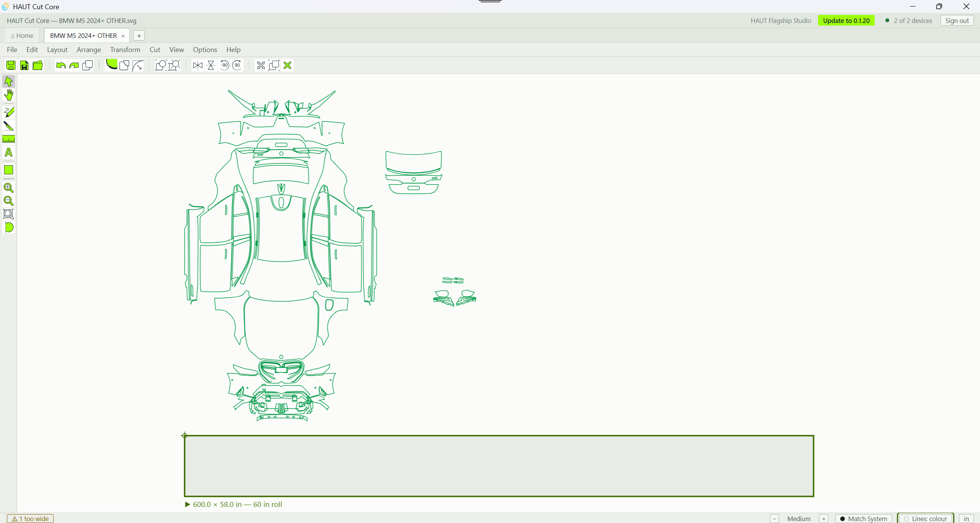Image resolution: width=980 pixels, height=523 pixels.
Task: Click the Save icon in the toolbar
Action: pyautogui.click(x=11, y=65)
